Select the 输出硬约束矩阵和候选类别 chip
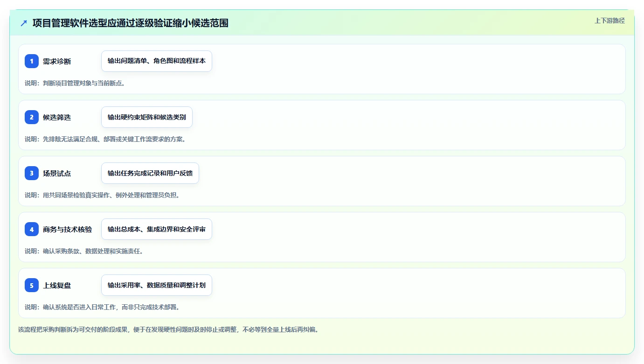Screen dimensions: 644x364 [147, 117]
